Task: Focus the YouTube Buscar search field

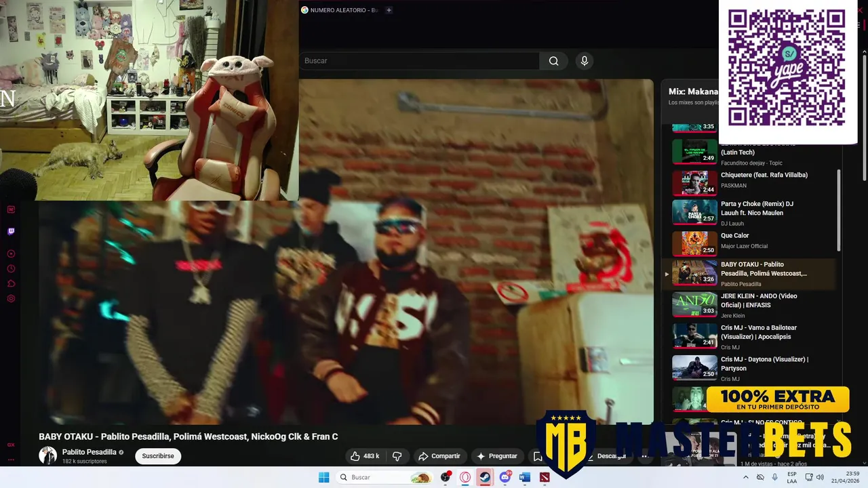Action: pos(419,61)
